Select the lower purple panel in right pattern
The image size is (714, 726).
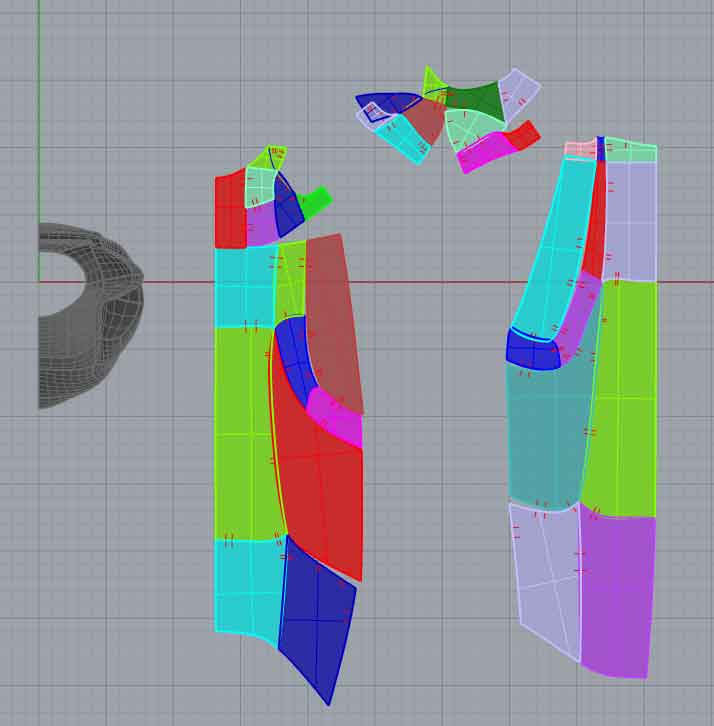pos(618,595)
